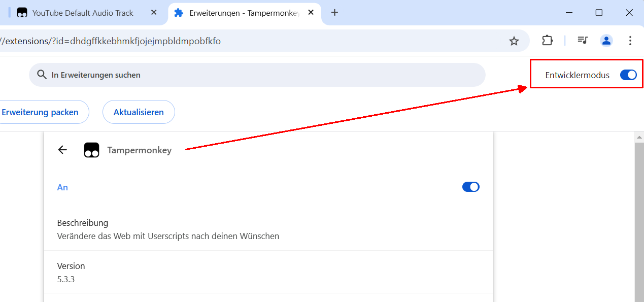Toggle the Entwicklermodus switch

(628, 75)
